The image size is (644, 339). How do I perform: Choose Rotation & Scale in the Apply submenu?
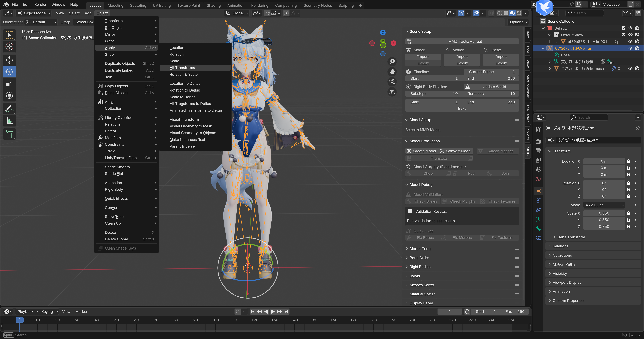click(x=195, y=74)
